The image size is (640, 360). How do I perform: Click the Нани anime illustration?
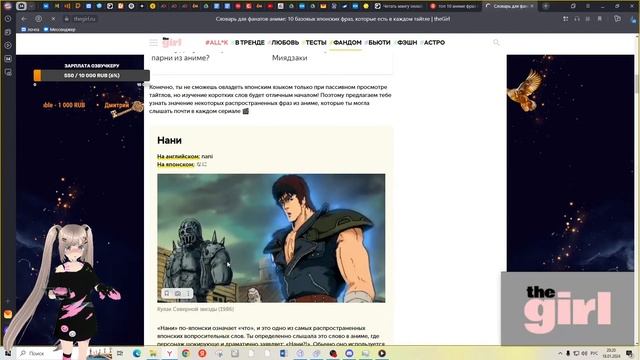271,238
